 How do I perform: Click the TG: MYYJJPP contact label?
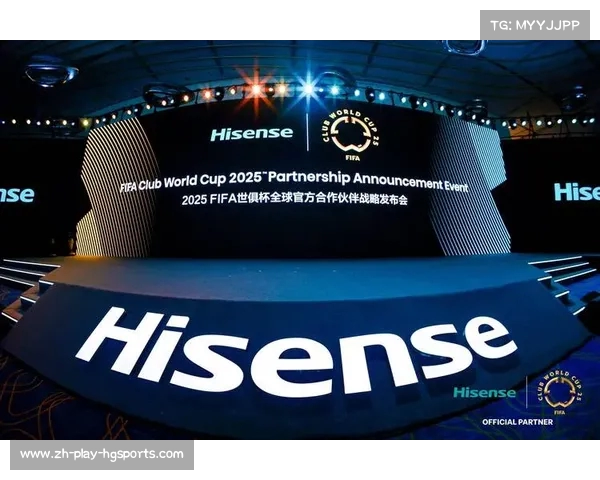pos(535,25)
